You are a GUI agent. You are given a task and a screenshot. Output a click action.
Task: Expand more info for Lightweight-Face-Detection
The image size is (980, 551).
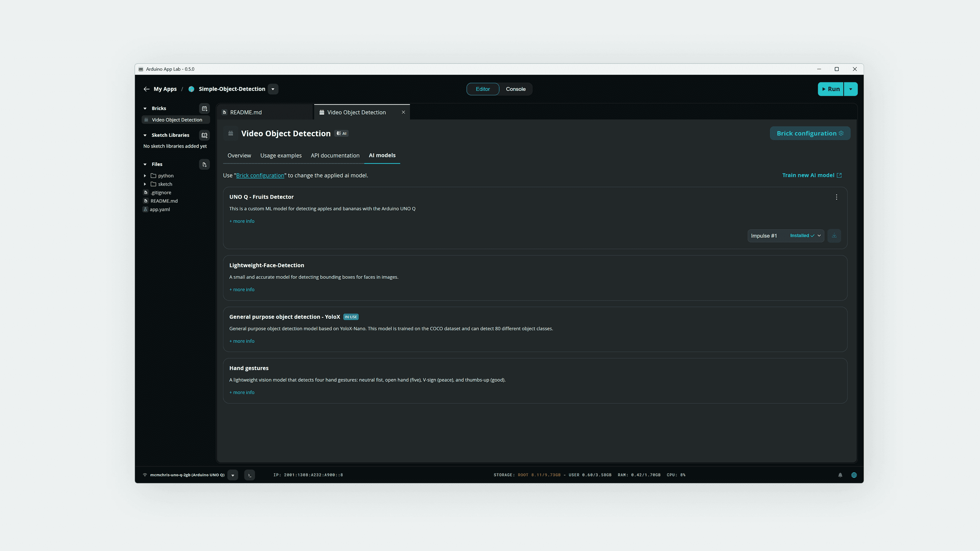point(242,290)
